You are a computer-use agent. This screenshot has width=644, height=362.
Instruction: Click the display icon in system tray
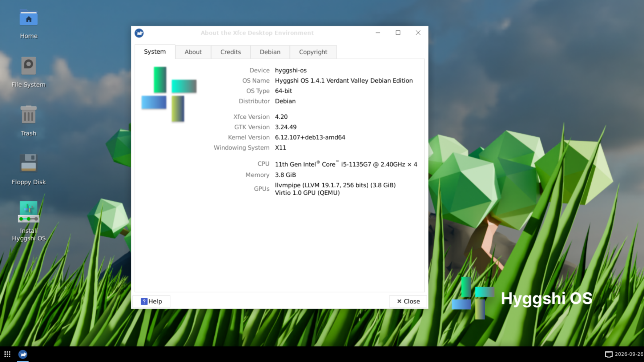pyautogui.click(x=608, y=354)
